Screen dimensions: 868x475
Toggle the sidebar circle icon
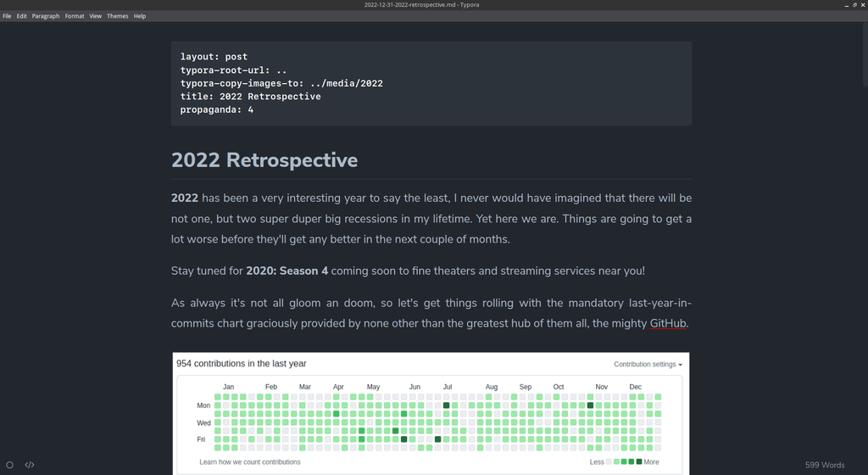(x=9, y=465)
